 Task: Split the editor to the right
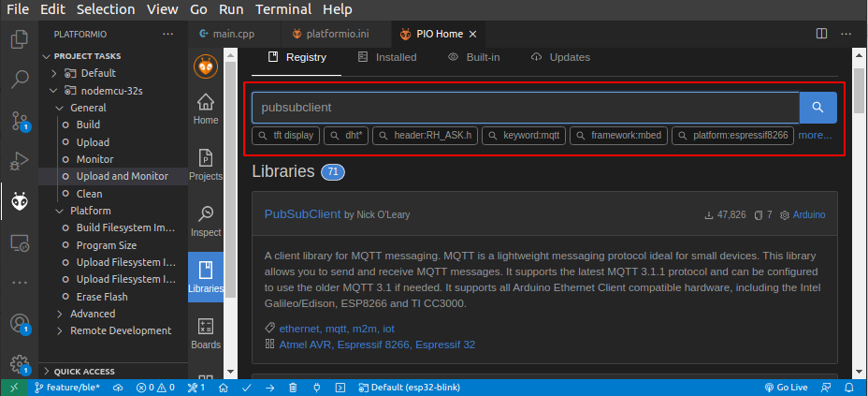(x=821, y=34)
